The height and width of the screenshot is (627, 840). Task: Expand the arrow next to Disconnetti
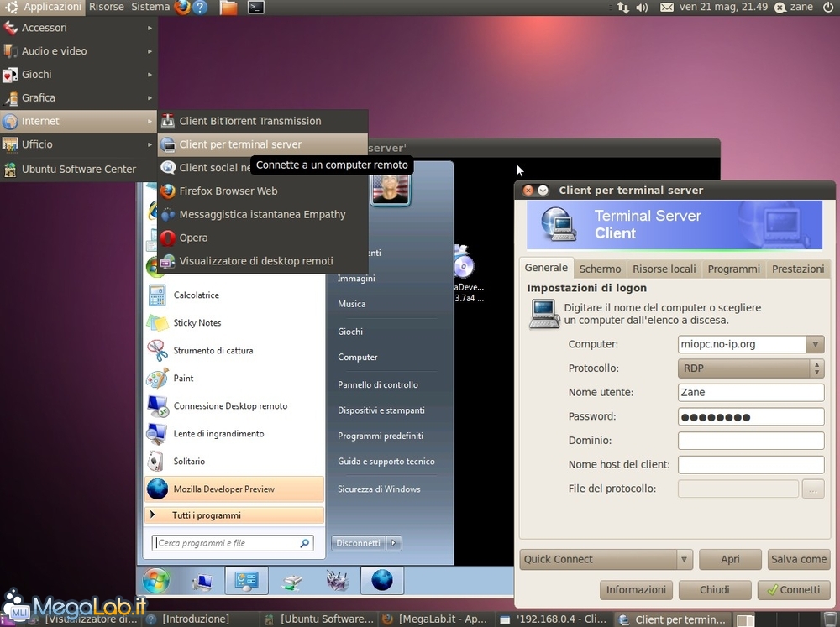(x=394, y=543)
